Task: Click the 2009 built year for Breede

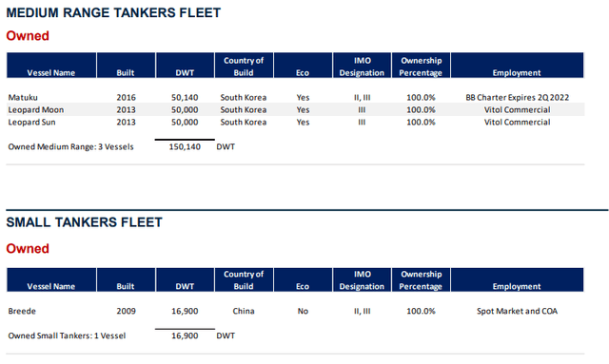Action: click(127, 311)
